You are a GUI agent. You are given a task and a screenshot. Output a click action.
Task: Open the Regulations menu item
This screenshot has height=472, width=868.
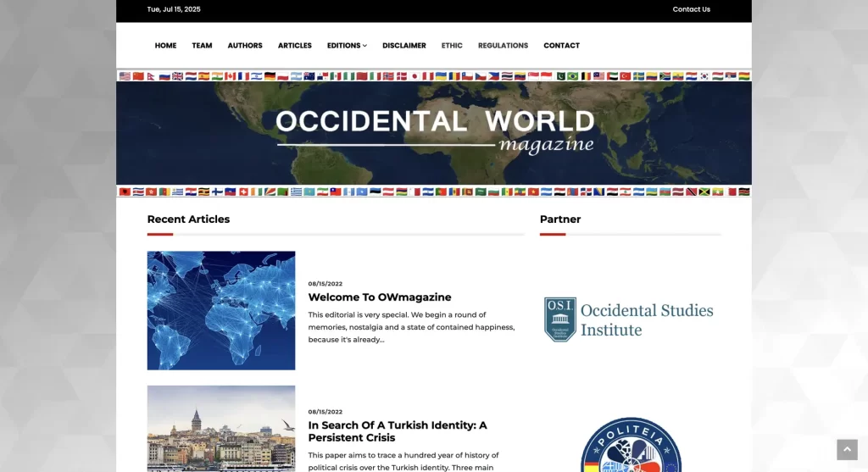point(503,46)
